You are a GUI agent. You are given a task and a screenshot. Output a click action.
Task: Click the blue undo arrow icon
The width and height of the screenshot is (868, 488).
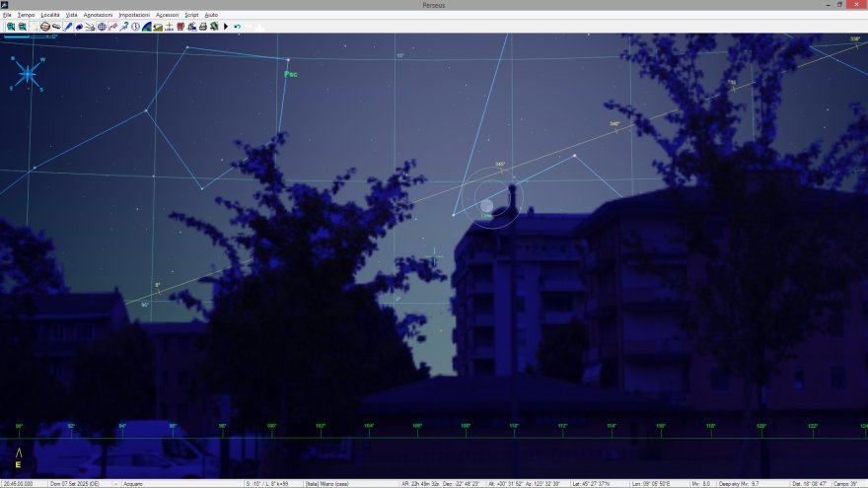pyautogui.click(x=238, y=27)
